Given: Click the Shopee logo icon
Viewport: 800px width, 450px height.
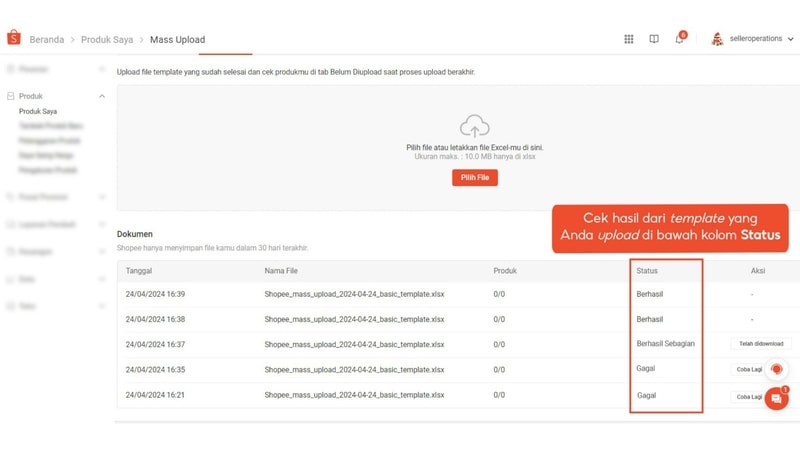Looking at the screenshot, I should click(x=14, y=38).
